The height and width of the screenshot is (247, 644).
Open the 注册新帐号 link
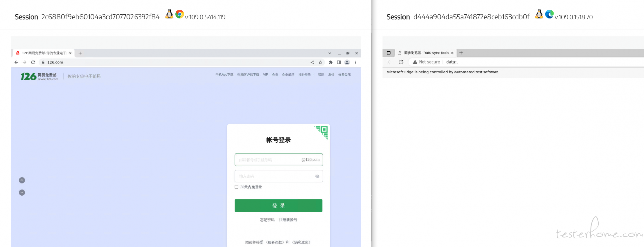(x=288, y=220)
